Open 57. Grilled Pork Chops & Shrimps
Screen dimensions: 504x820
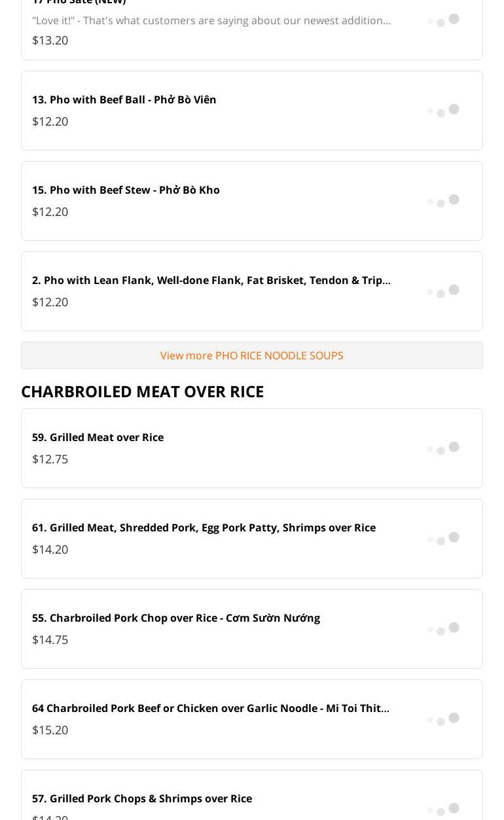point(141,798)
